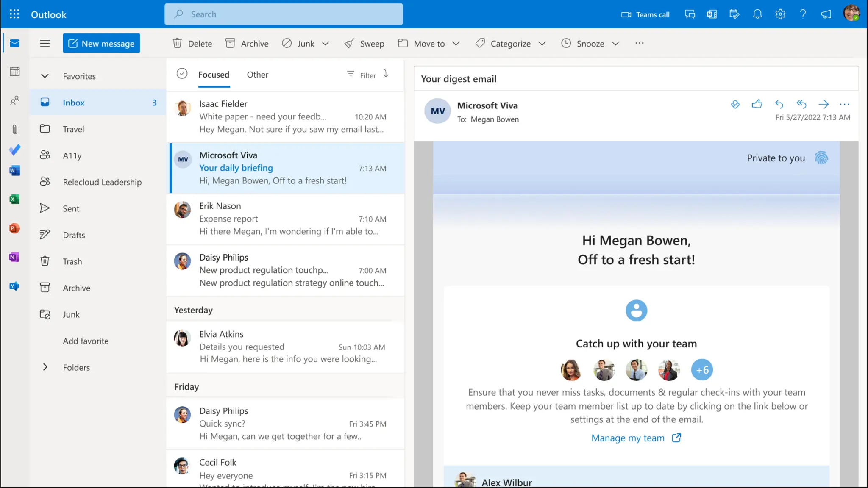
Task: Toggle the hamburger navigation pane button
Action: click(45, 43)
